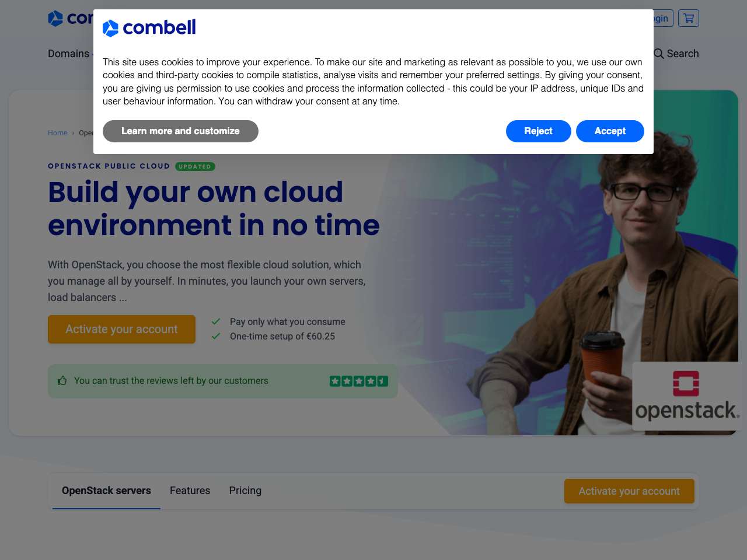Click the bottom 'Activate your account' button
Image resolution: width=747 pixels, height=560 pixels.
pyautogui.click(x=629, y=491)
